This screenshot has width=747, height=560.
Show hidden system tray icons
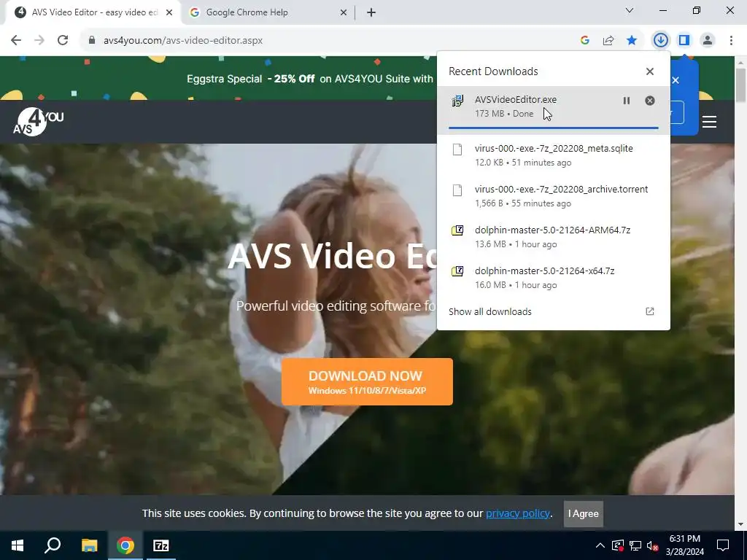[x=600, y=545]
